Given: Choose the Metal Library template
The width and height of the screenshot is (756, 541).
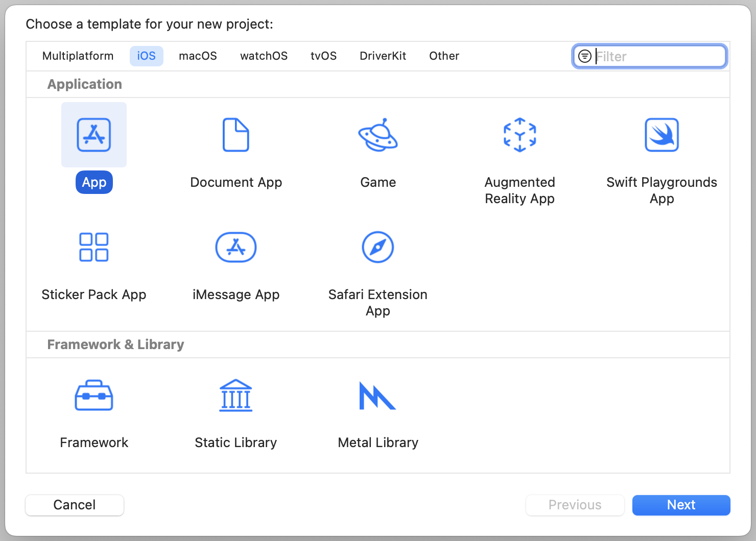Looking at the screenshot, I should tap(377, 395).
